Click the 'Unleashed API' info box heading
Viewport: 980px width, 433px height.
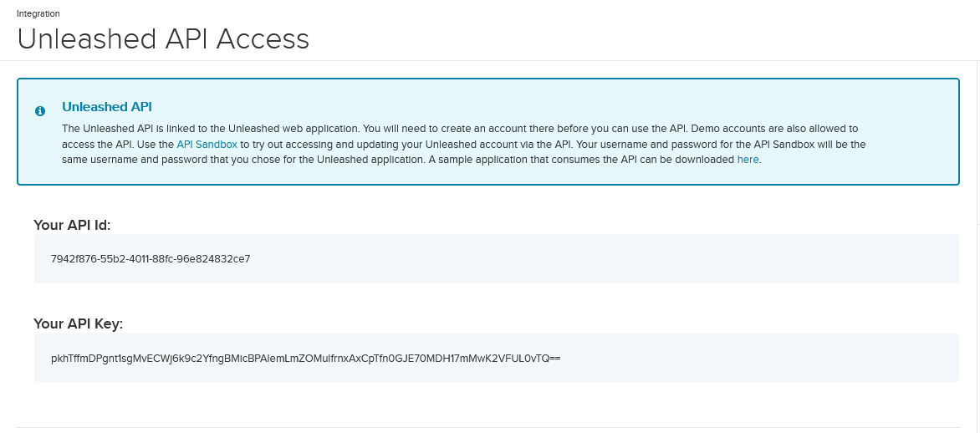[106, 107]
